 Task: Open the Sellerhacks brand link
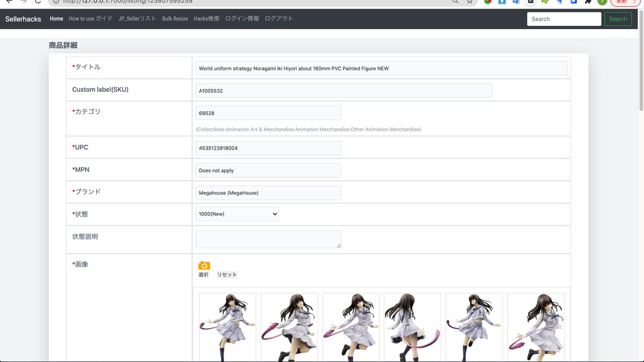(23, 19)
